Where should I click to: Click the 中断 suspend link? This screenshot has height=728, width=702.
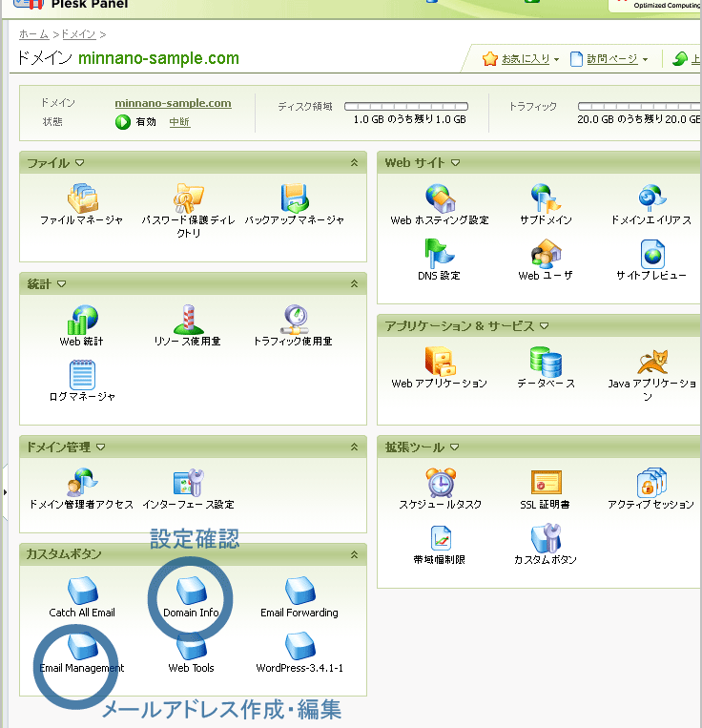(179, 122)
